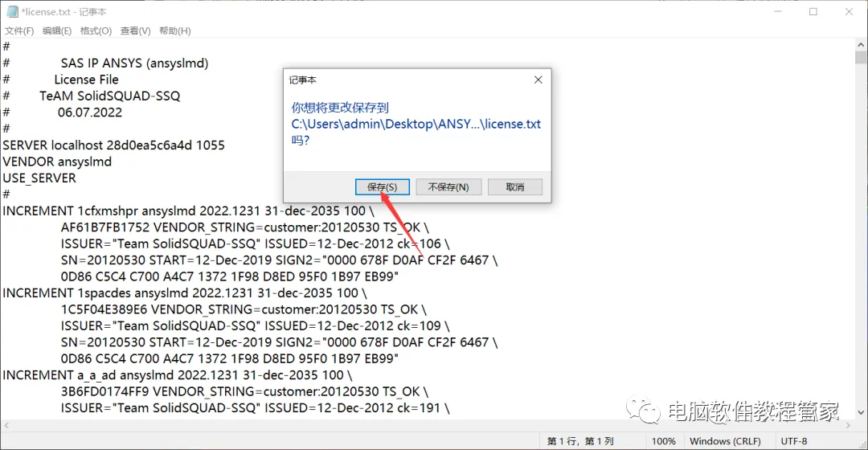Click the "06.07.2022" date line
This screenshot has height=450, width=868.
pyautogui.click(x=90, y=112)
